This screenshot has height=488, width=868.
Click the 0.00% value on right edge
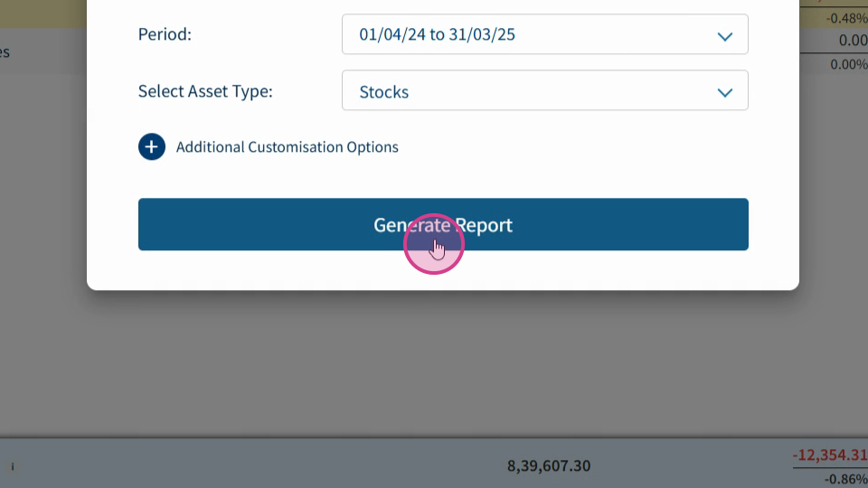click(849, 64)
